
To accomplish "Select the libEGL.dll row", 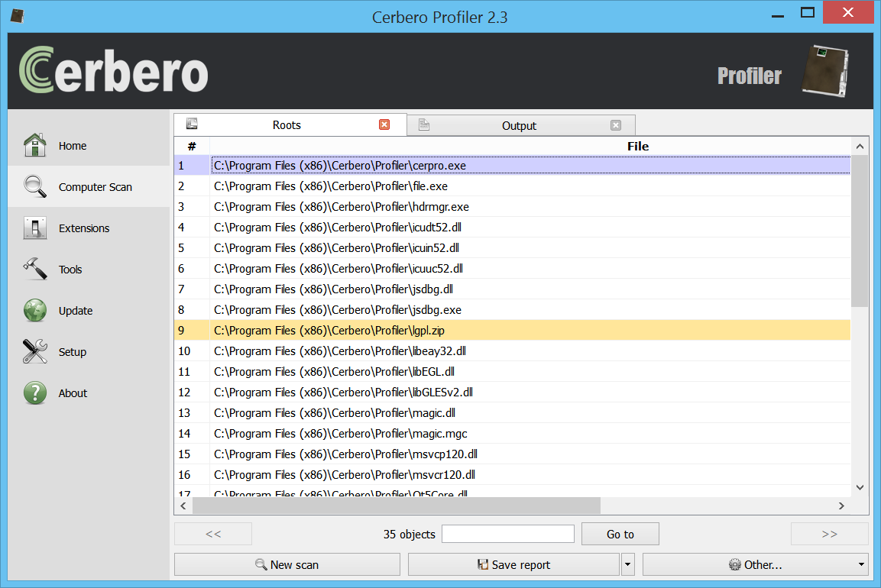I will [513, 371].
